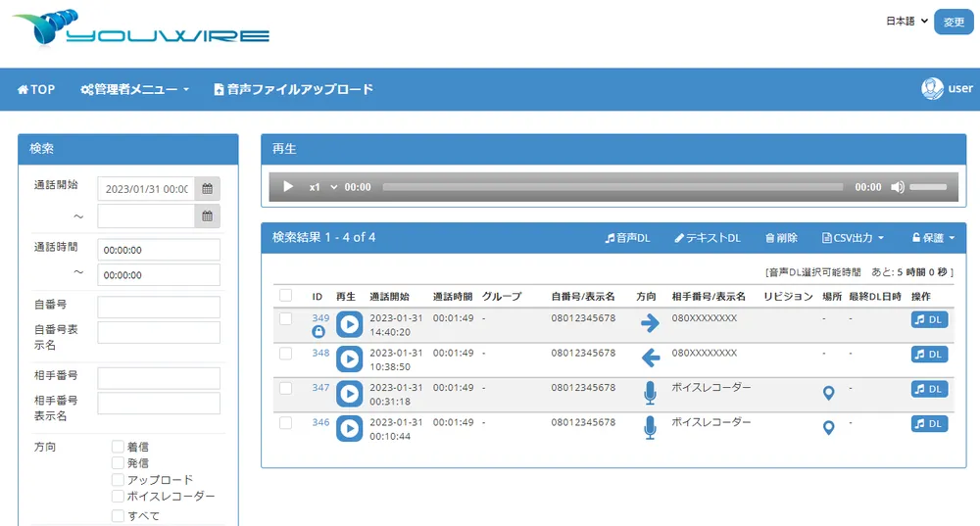Open the 管理者メニュー menu
The width and height of the screenshot is (980, 526).
pyautogui.click(x=135, y=89)
